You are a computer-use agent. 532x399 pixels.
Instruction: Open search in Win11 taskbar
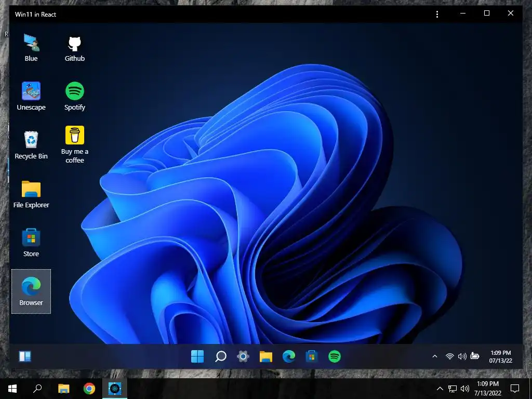point(220,356)
